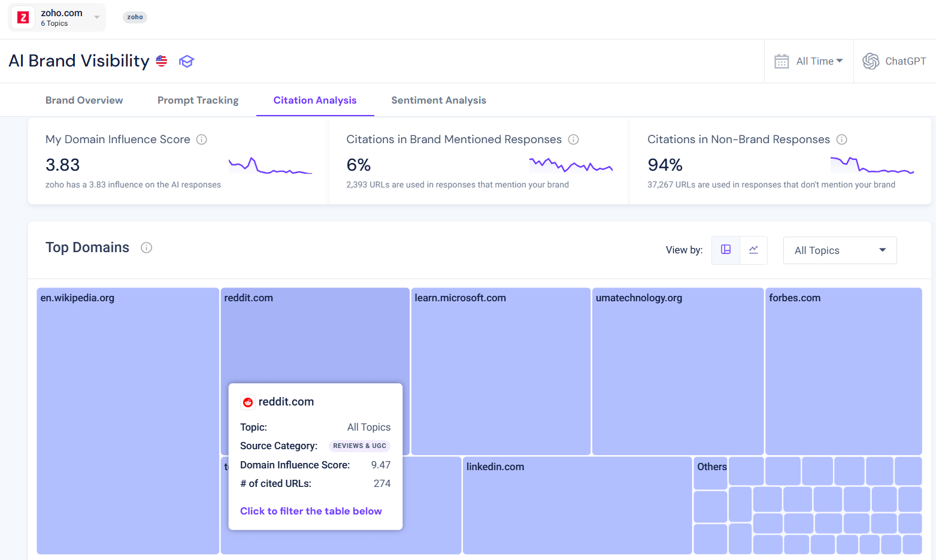The height and width of the screenshot is (560, 936).
Task: Select the treemap view icon
Action: tap(725, 250)
